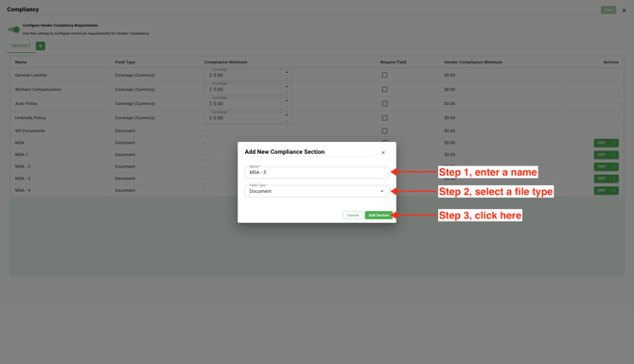The width and height of the screenshot is (634, 364).
Task: Cancel adding the compliance section
Action: (353, 216)
